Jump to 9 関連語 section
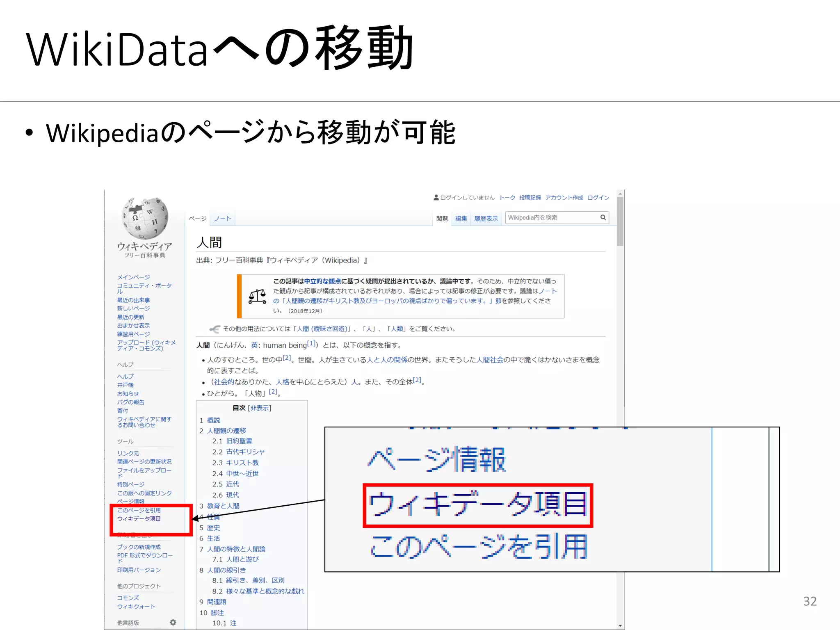This screenshot has height=630, width=840. tap(217, 602)
